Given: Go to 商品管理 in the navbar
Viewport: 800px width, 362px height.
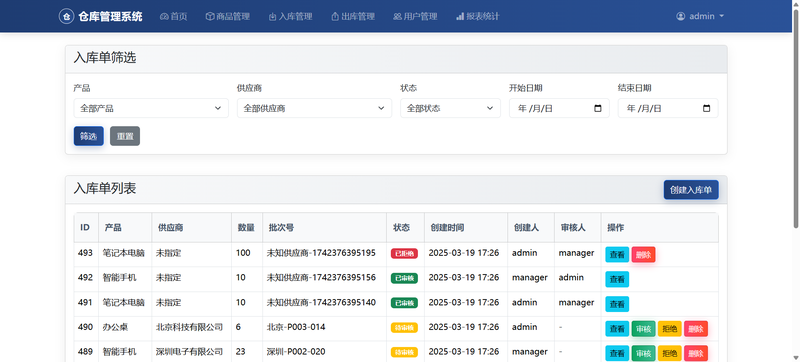Looking at the screenshot, I should coord(228,17).
